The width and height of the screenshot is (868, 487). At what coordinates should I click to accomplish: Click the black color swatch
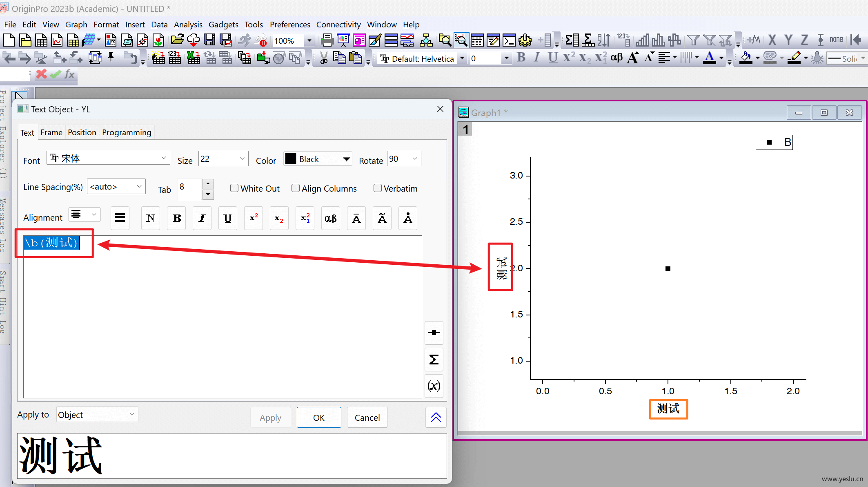(x=291, y=159)
